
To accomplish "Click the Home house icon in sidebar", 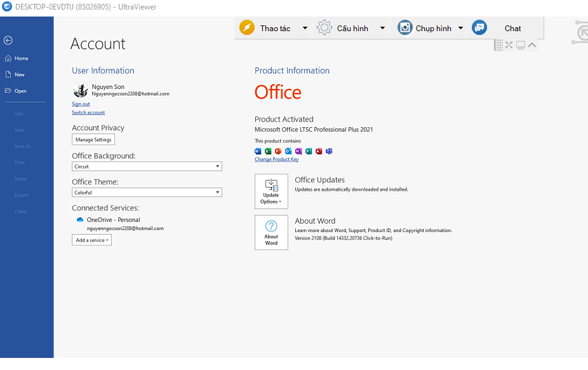I will tap(8, 58).
